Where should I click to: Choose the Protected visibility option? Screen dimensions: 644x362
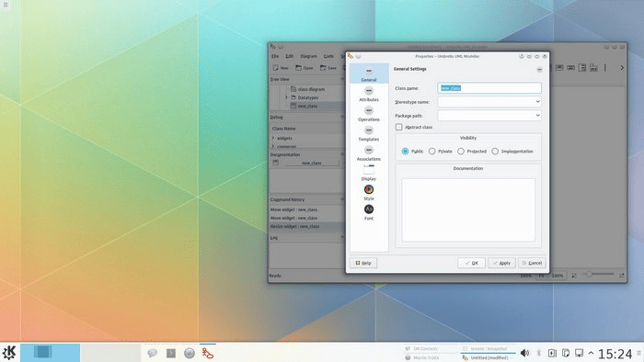point(461,152)
